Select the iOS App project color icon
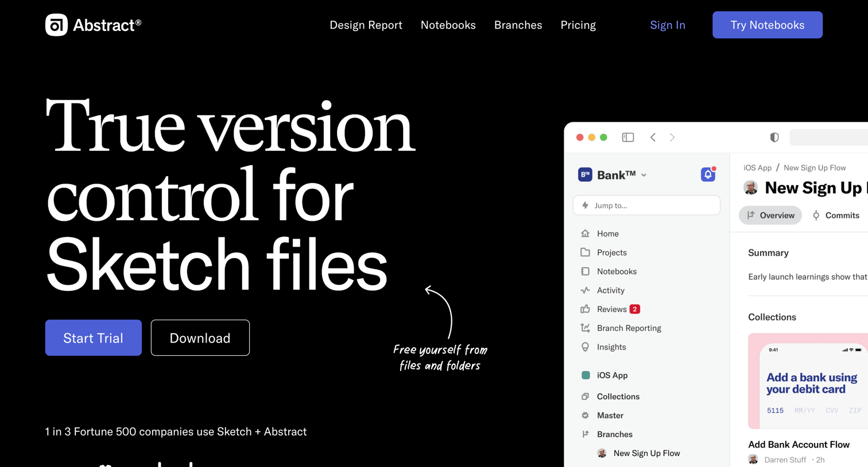The width and height of the screenshot is (868, 467). (586, 375)
